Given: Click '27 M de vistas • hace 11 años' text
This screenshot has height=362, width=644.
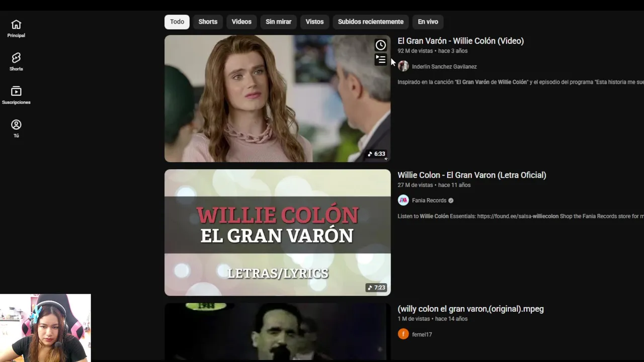Looking at the screenshot, I should (434, 185).
